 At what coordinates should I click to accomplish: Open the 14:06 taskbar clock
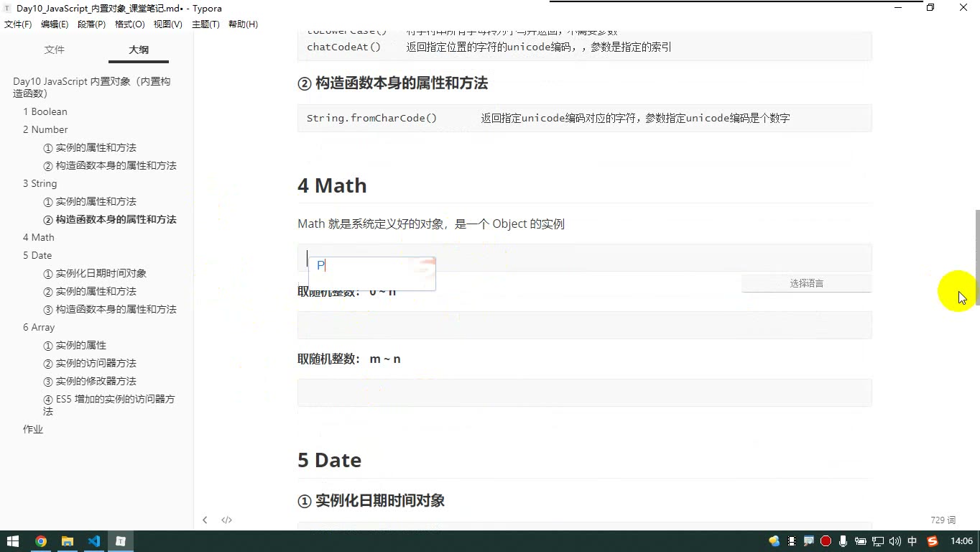coord(961,541)
